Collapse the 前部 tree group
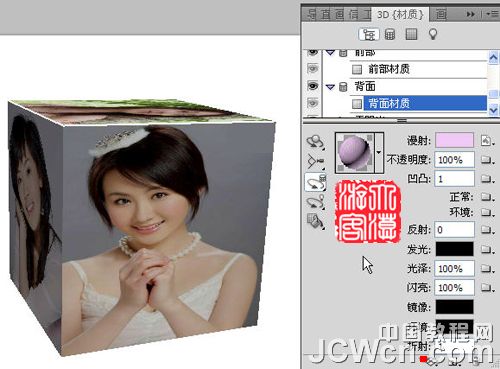This screenshot has height=369, width=500. click(x=330, y=53)
